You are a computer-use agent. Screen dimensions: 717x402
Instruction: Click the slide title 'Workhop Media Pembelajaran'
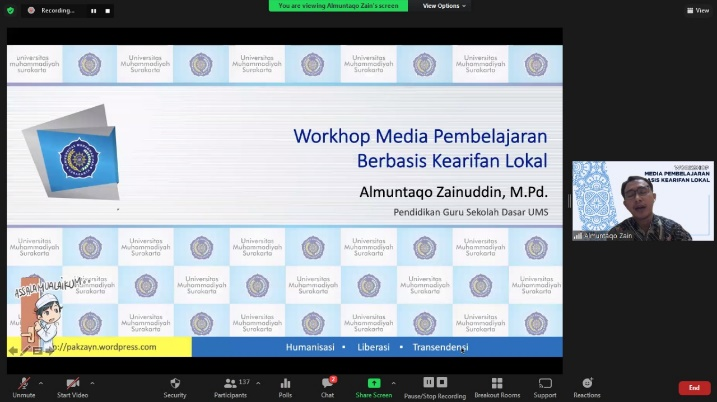point(420,136)
